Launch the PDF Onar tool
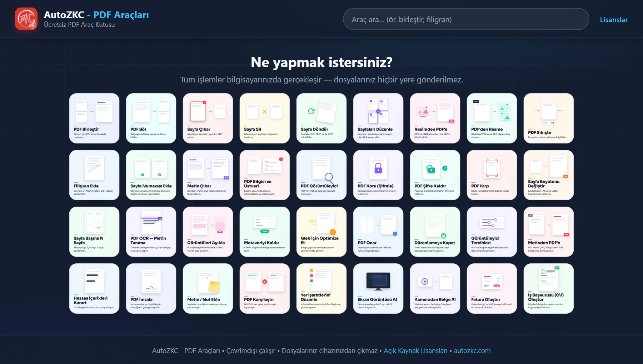Viewport: 643px width, 364px height. coord(378,232)
